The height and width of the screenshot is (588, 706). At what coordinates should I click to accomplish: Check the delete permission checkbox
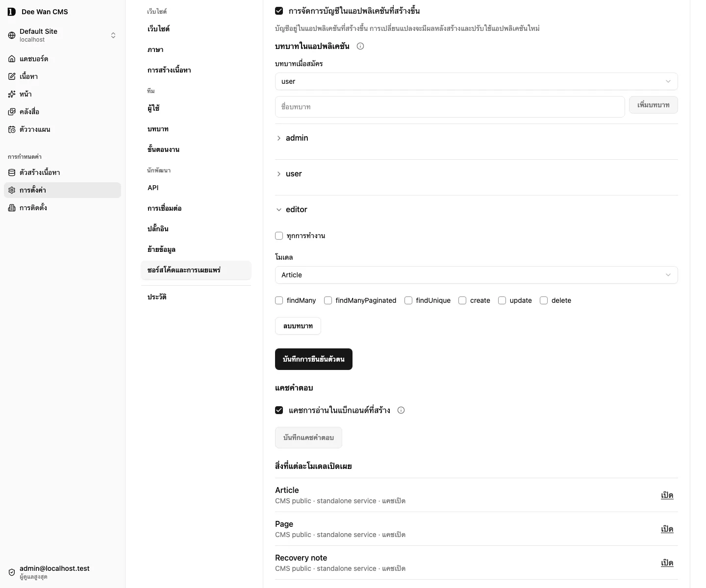coord(544,300)
